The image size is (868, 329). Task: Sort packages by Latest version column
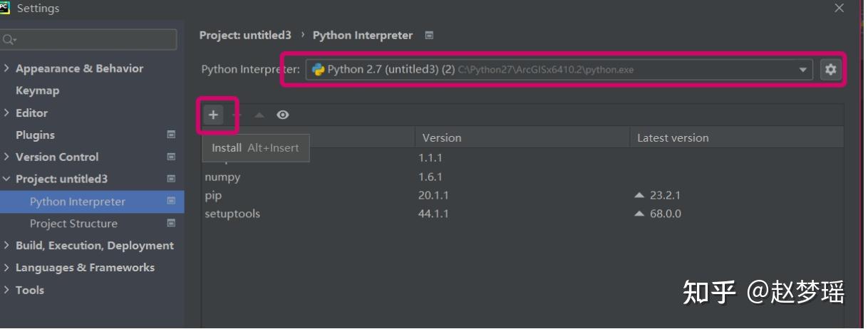click(673, 137)
